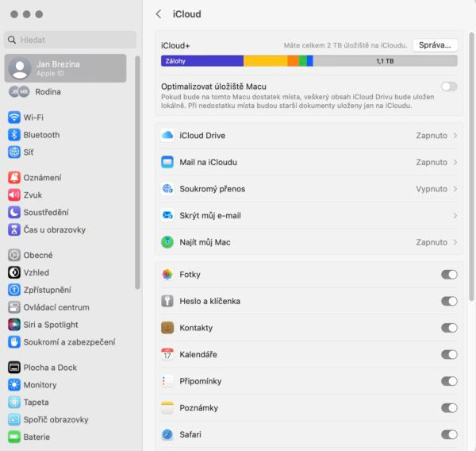This screenshot has height=451, width=476.
Task: Click the Zapnuto status of Najít můj Mac
Action: pyautogui.click(x=432, y=242)
